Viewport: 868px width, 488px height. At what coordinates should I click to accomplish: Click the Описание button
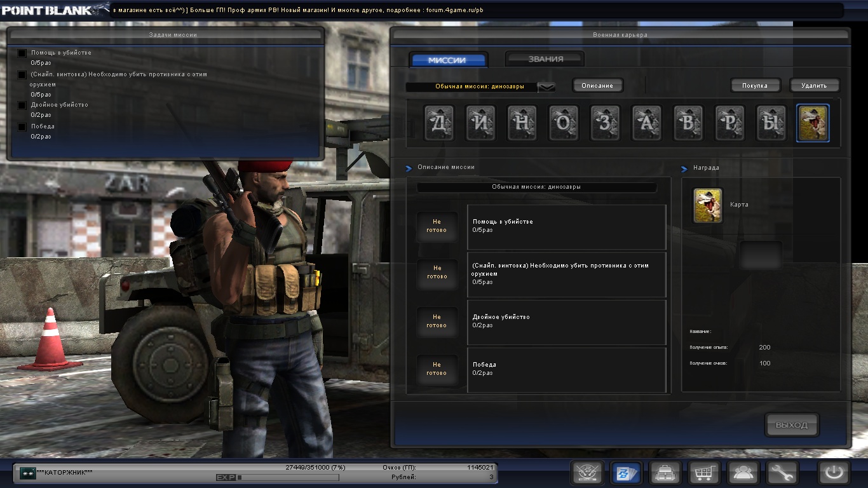point(597,85)
